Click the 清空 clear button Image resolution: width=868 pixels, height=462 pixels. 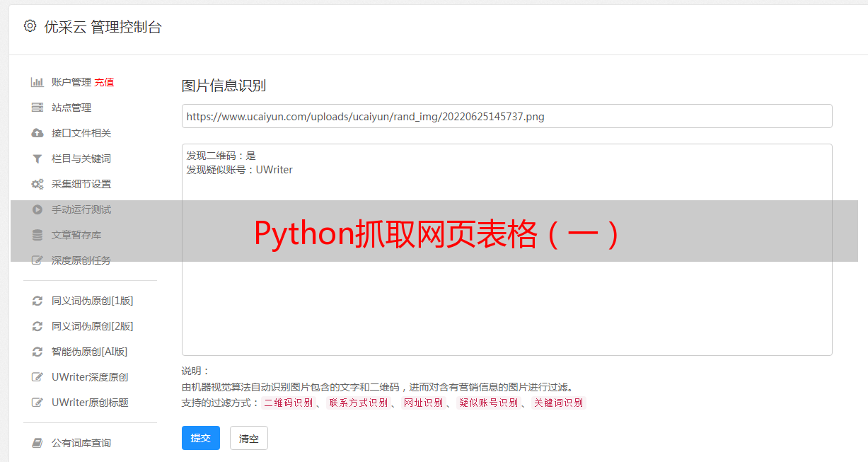(x=249, y=438)
